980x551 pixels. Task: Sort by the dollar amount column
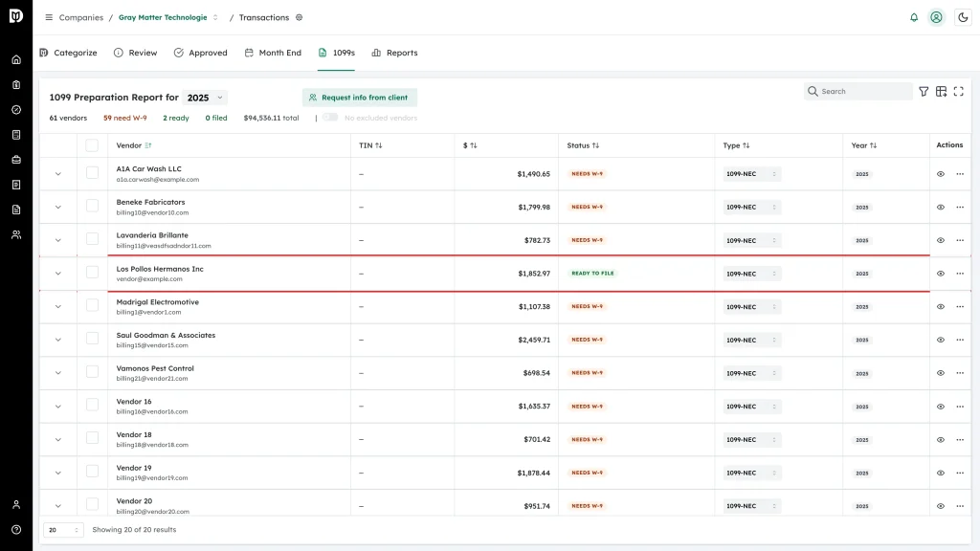474,145
